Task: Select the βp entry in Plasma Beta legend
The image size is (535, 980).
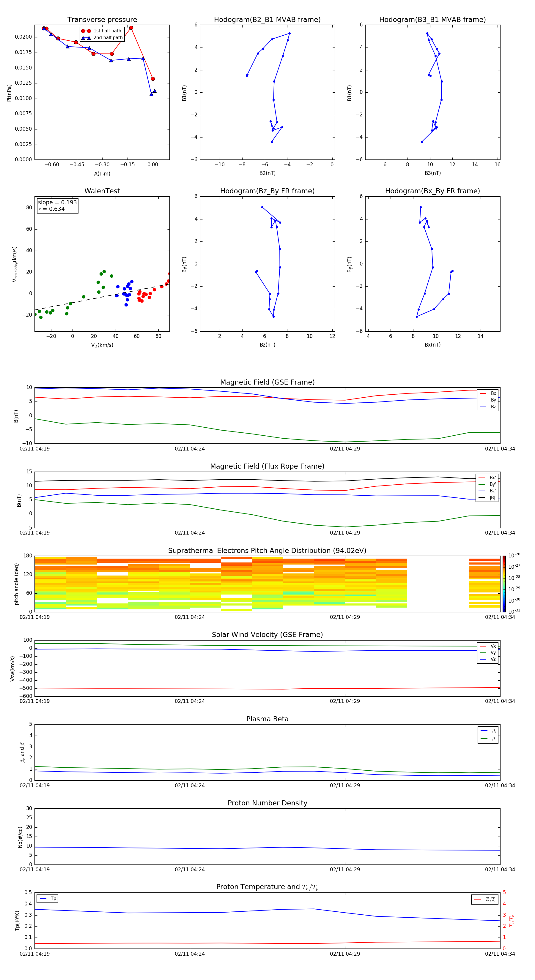Action: [488, 731]
